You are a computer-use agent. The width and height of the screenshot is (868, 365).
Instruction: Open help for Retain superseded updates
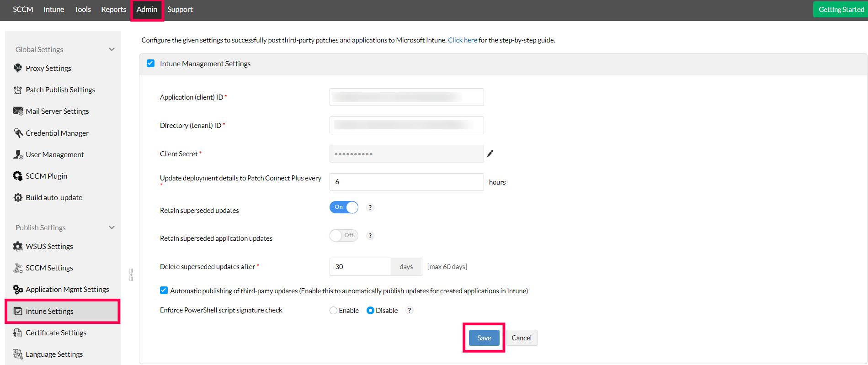tap(370, 207)
